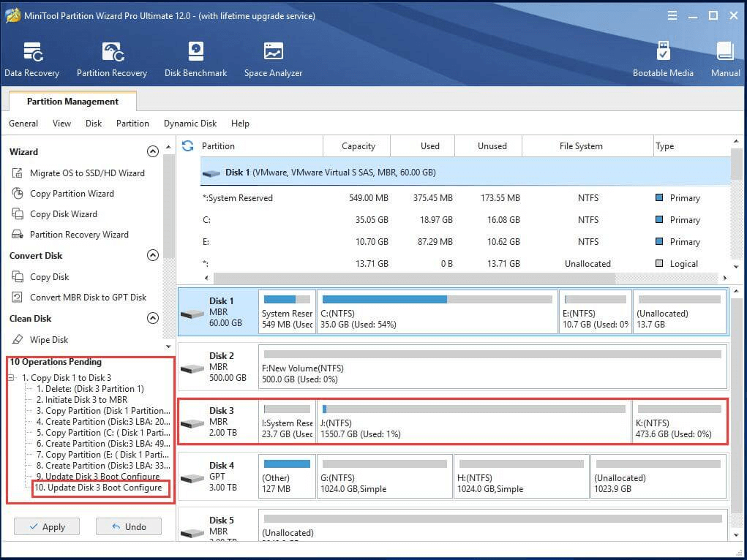This screenshot has height=560, width=747.
Task: Select Wipe Disk in Clean Disk section
Action: tap(49, 340)
